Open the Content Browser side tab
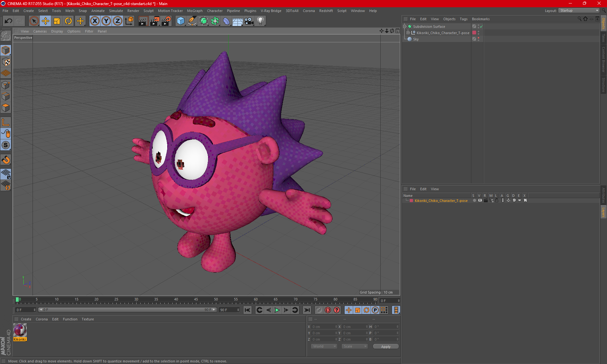This screenshot has height=364, width=607. [x=604, y=59]
